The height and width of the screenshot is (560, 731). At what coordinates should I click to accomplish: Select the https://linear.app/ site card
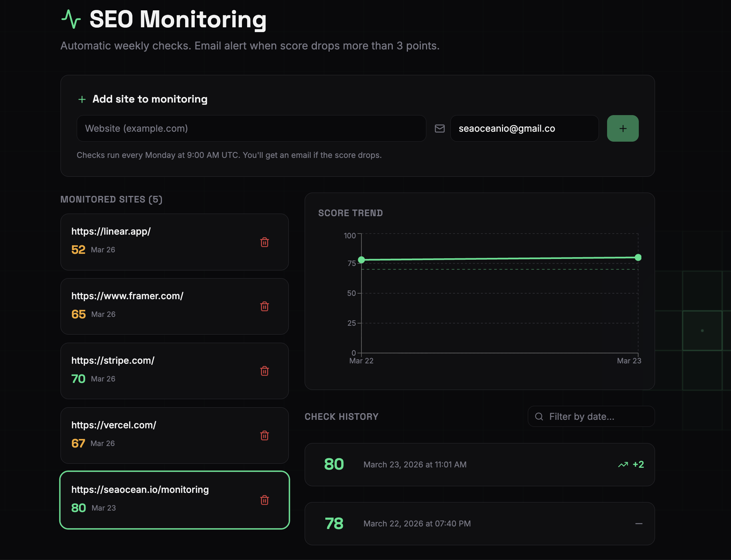tap(174, 242)
